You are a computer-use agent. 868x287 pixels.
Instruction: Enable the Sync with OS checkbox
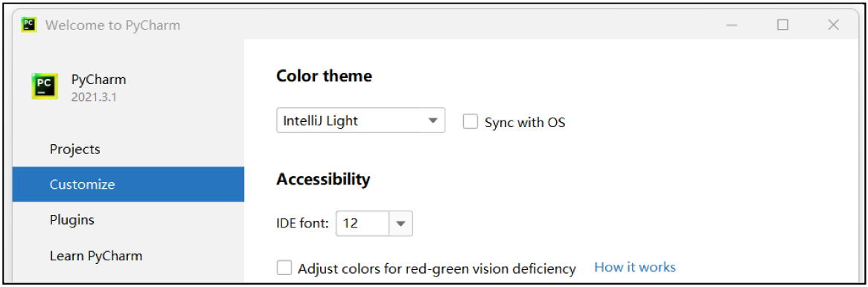pyautogui.click(x=470, y=122)
